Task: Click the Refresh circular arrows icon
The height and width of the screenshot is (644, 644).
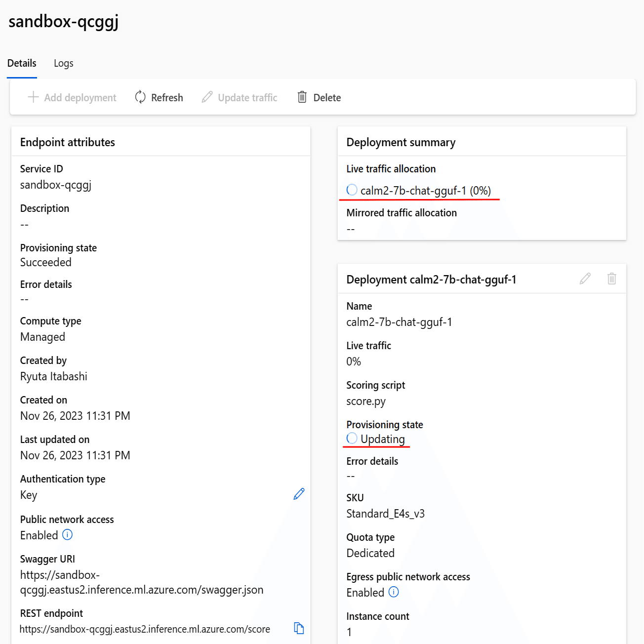Action: pyautogui.click(x=140, y=97)
